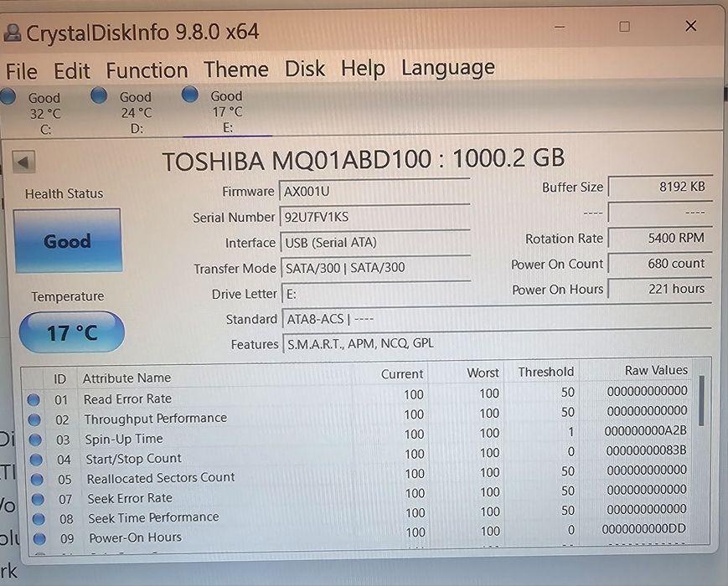Viewport: 728px width, 586px height.
Task: Click the Transfer Mode field SATA/300
Action: pos(376,268)
